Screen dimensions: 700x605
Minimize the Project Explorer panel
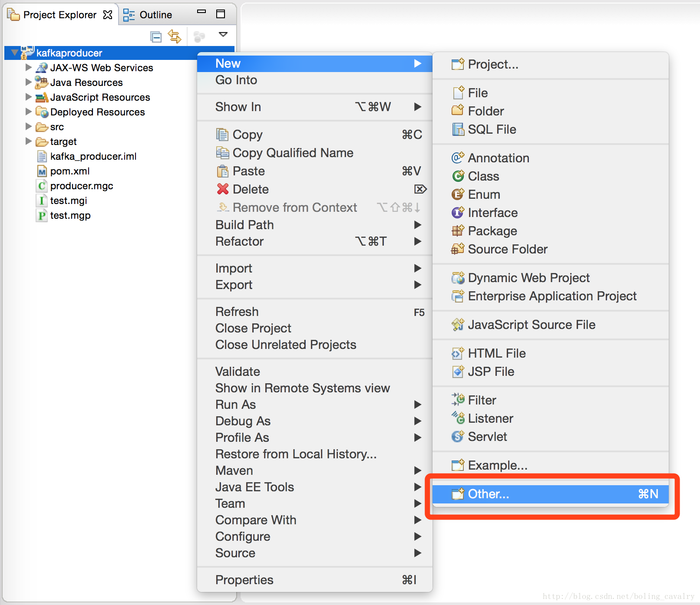[201, 12]
